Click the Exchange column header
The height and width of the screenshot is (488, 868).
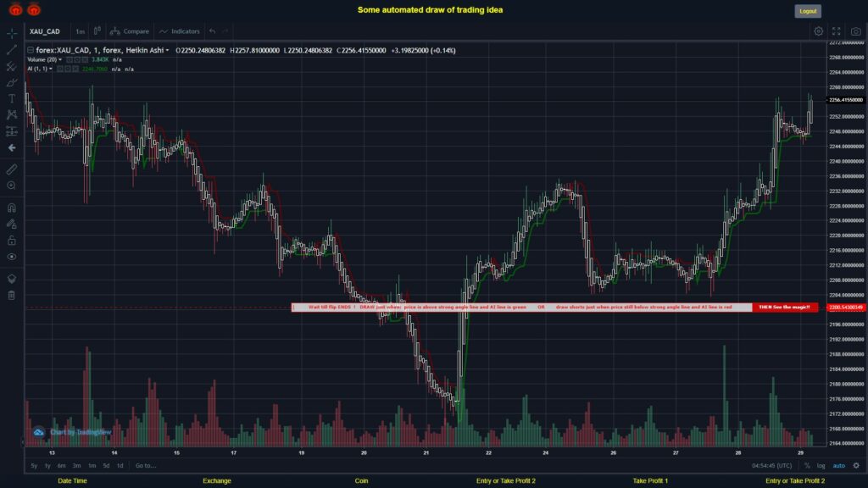[216, 481]
